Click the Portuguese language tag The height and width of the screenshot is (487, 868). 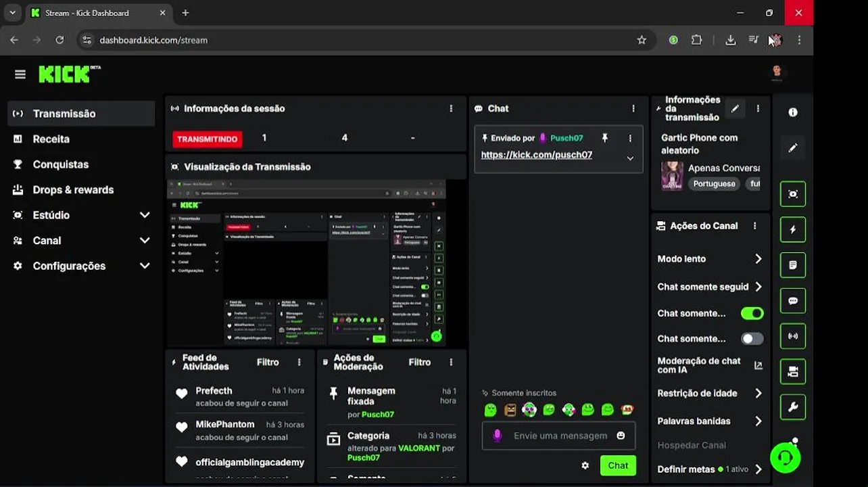point(714,184)
